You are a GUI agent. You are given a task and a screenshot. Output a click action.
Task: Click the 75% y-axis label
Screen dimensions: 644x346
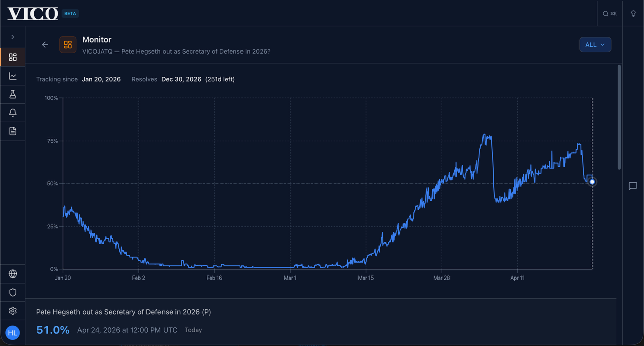[52, 141]
